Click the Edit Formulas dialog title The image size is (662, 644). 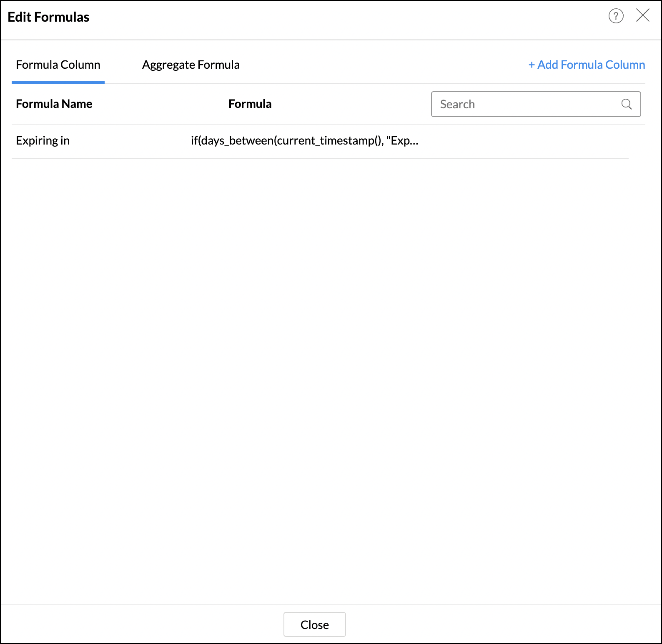[48, 17]
